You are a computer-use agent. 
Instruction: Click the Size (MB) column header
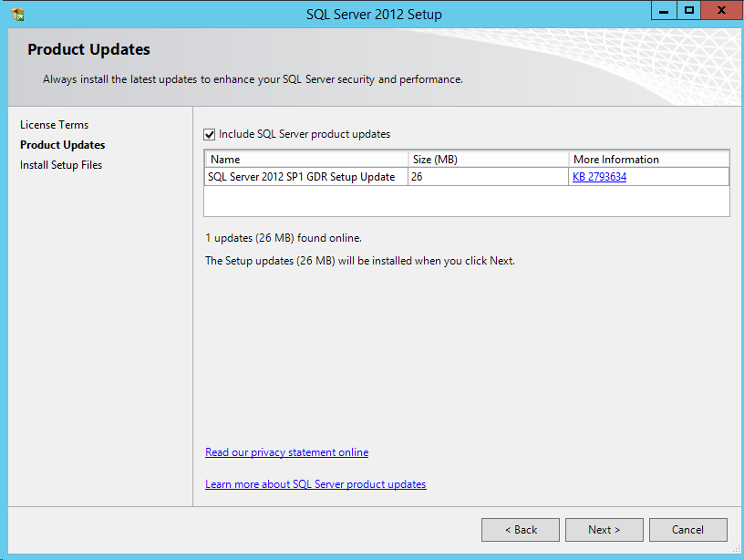[488, 159]
